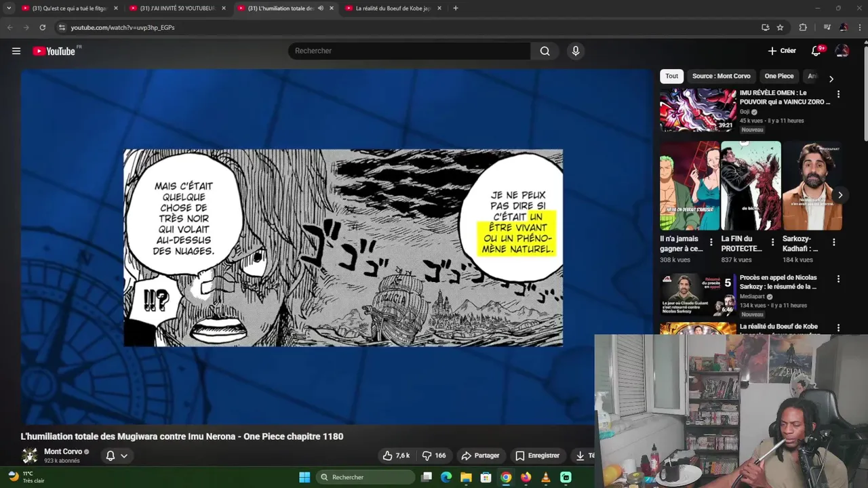Open options for Il n'a jamais gagner short

click(711, 242)
